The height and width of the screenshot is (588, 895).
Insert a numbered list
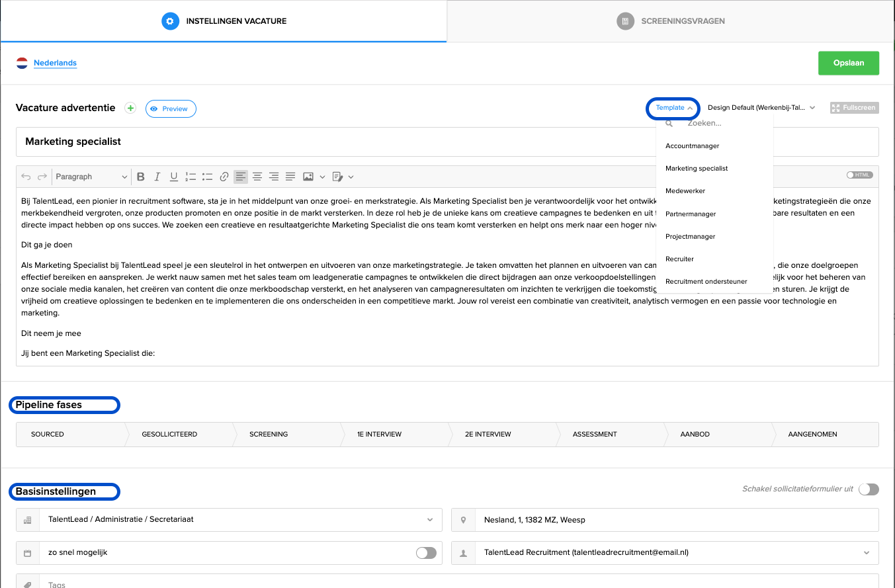click(191, 177)
